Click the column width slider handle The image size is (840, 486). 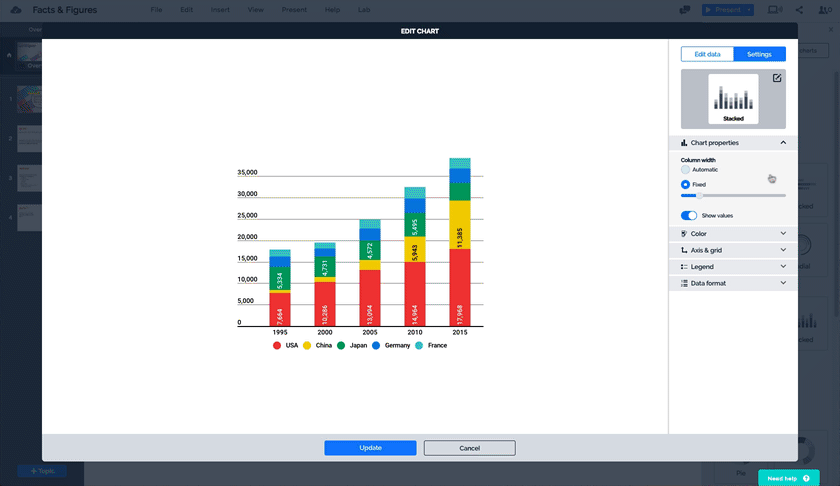[699, 196]
